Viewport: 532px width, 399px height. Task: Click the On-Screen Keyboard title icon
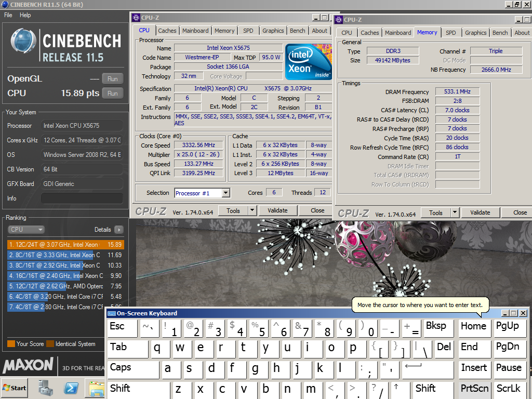[x=111, y=313]
